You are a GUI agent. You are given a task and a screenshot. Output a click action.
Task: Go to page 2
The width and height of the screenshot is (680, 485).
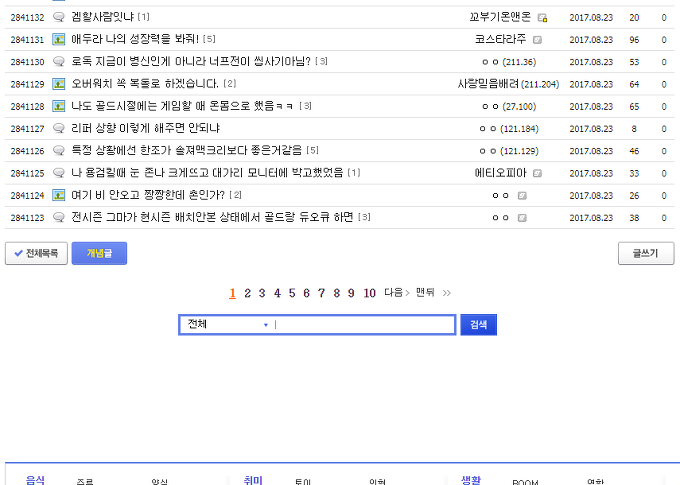click(x=247, y=293)
